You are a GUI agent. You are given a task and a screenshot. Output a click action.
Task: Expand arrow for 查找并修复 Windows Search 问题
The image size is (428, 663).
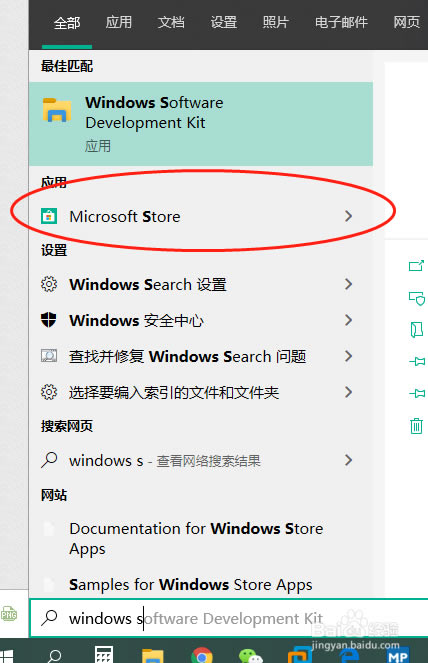click(348, 356)
